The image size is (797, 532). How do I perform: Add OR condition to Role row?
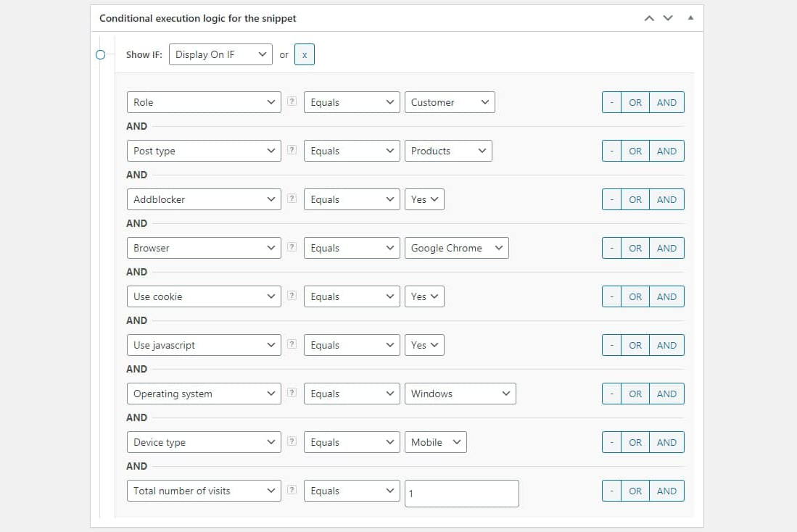[x=635, y=102]
